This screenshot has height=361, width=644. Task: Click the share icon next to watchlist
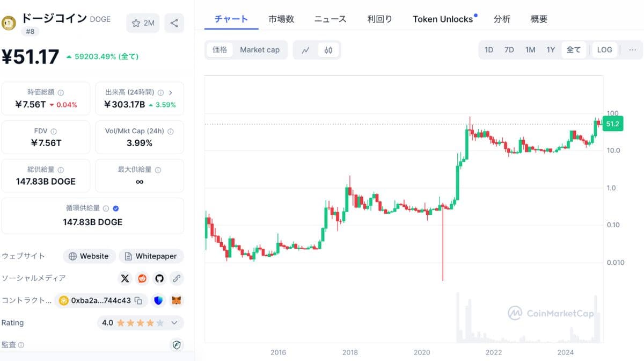(x=174, y=23)
